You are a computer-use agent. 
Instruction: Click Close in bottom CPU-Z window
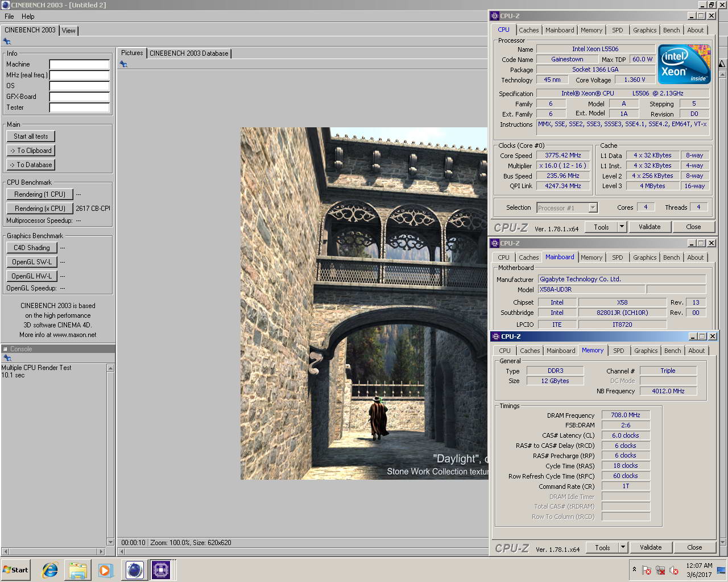click(x=694, y=547)
